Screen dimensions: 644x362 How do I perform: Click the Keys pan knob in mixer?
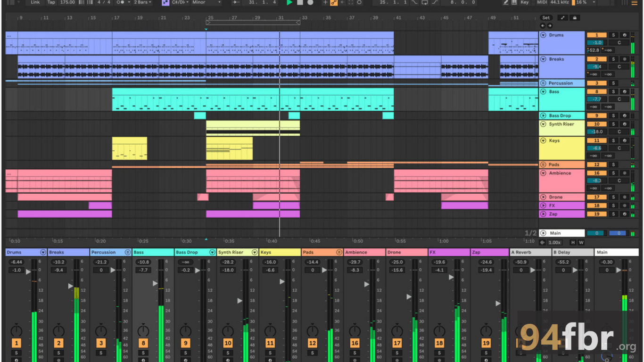point(270,330)
